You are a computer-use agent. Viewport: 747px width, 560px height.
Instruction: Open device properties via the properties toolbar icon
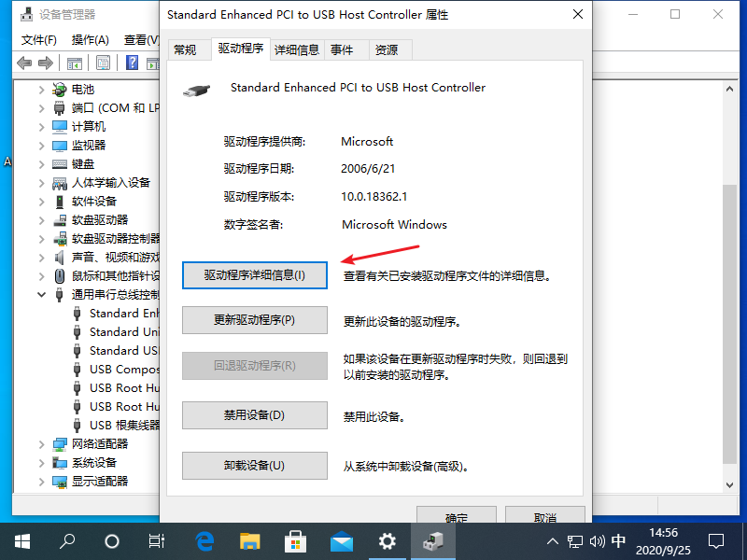coord(103,63)
